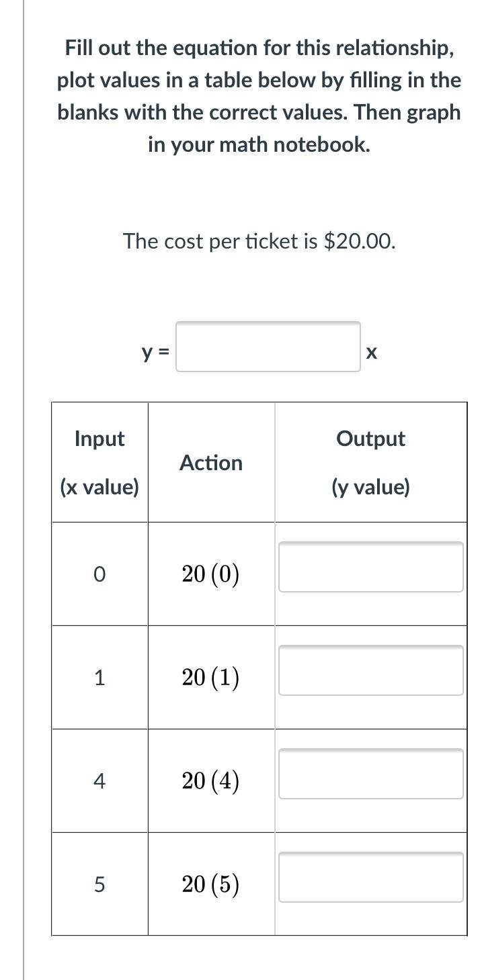Screen dimensions: 482x980
Task: Click the equation blank after y =
Action: point(268,347)
